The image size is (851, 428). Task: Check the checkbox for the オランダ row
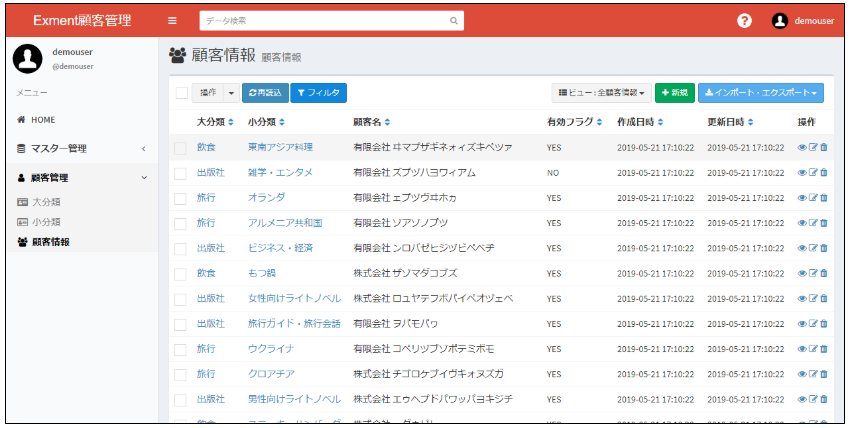181,198
